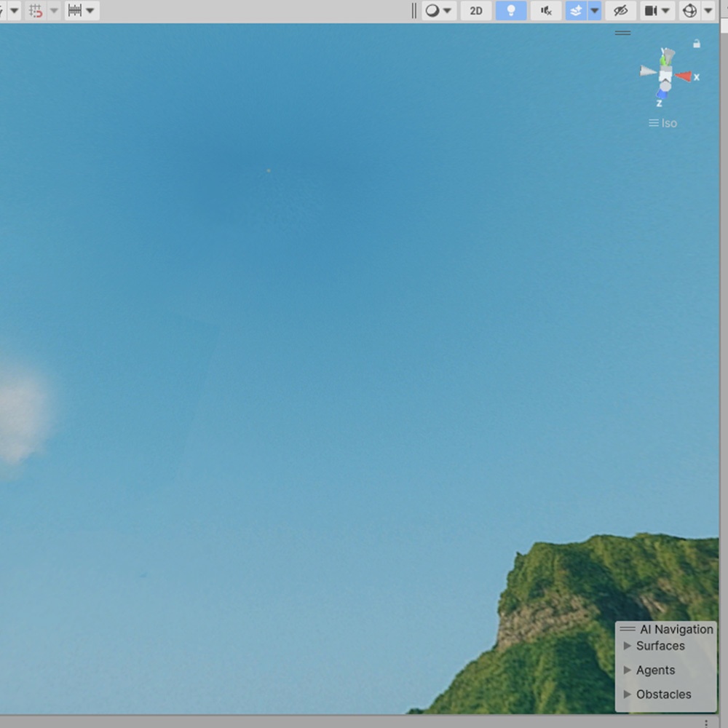Select the measure tool icon on the toolbar
The height and width of the screenshot is (728, 728).
point(76,10)
